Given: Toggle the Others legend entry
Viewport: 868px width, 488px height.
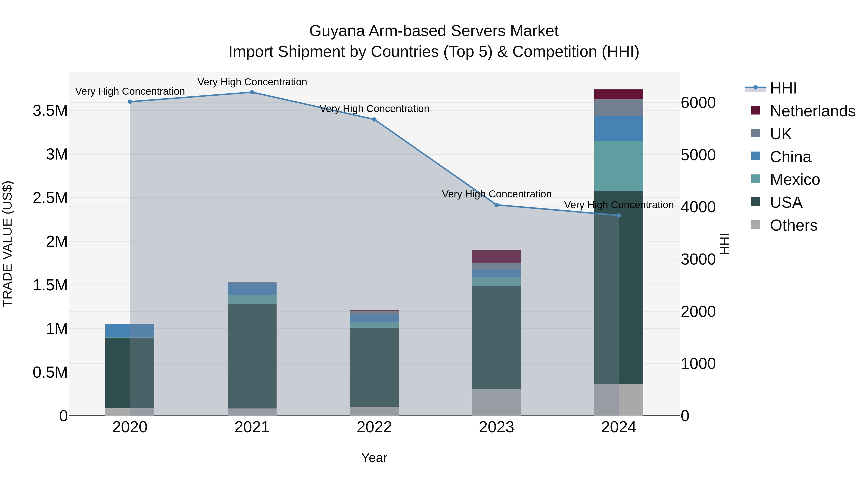Looking at the screenshot, I should click(784, 225).
